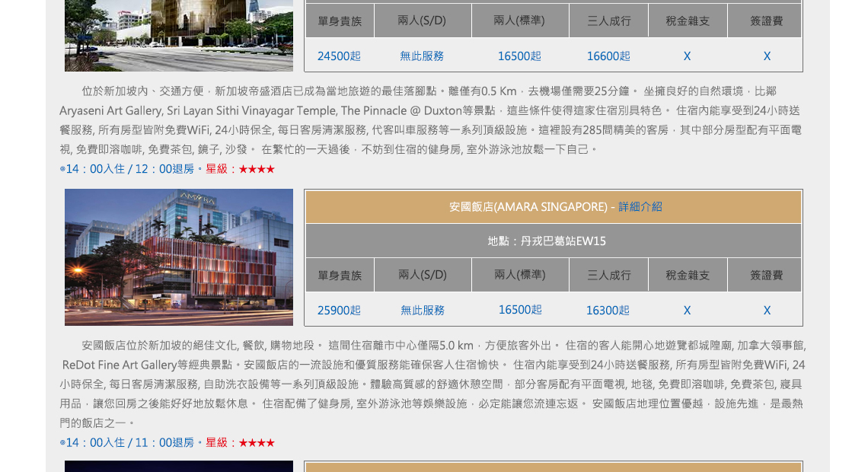The width and height of the screenshot is (868, 472).
Task: Click the 地點：丹戎巴葛站EW15 location row
Action: click(x=554, y=241)
